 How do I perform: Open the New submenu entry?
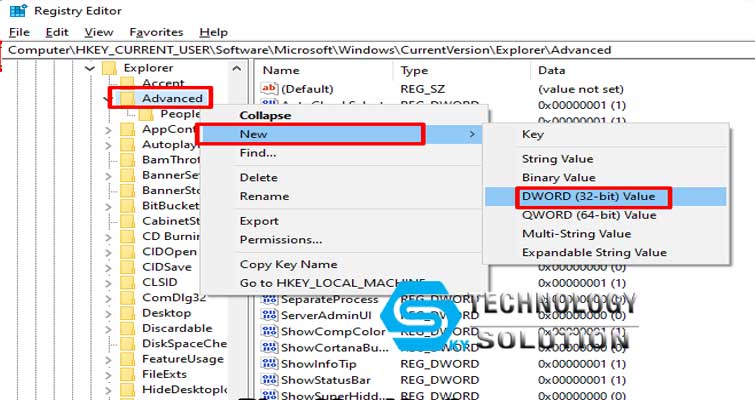coord(344,134)
